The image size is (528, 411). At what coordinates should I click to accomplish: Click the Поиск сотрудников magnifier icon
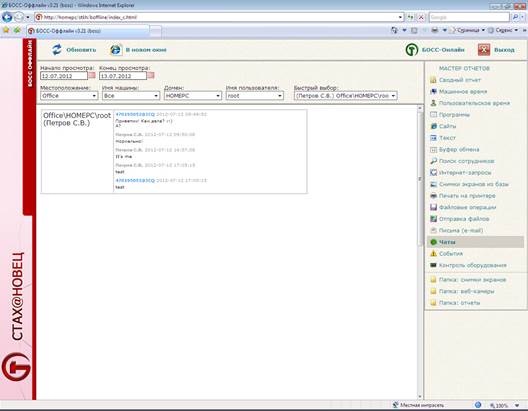(433, 161)
